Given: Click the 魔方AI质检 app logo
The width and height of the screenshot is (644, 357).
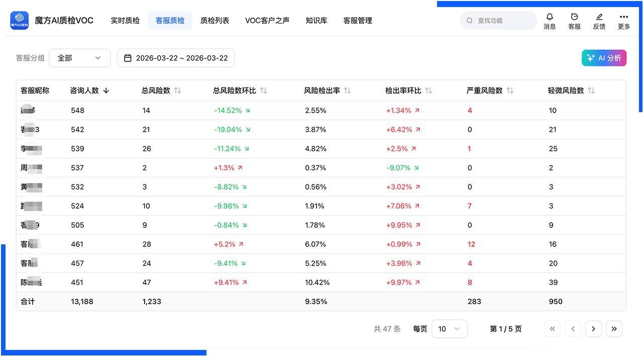Looking at the screenshot, I should 20,21.
